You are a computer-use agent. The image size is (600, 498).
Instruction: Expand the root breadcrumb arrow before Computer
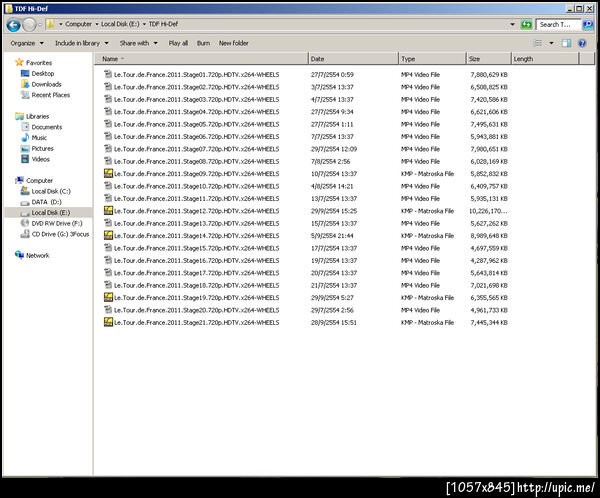point(60,24)
